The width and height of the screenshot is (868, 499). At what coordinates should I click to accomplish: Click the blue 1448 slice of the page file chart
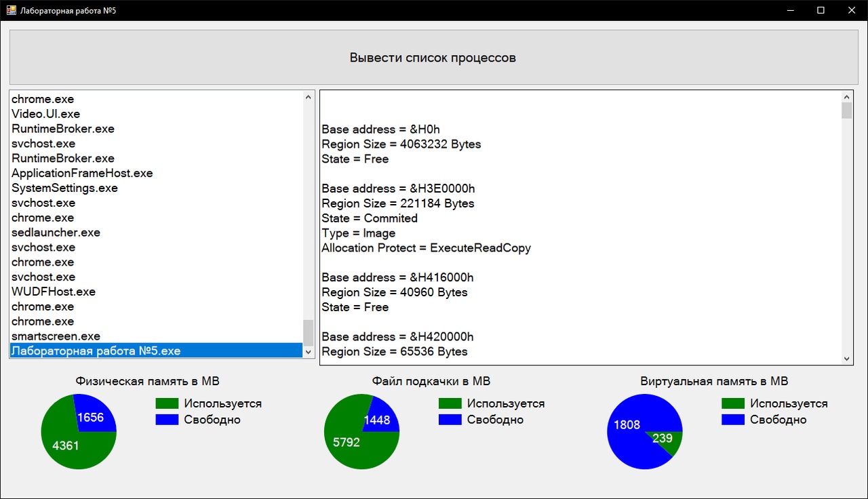click(378, 419)
